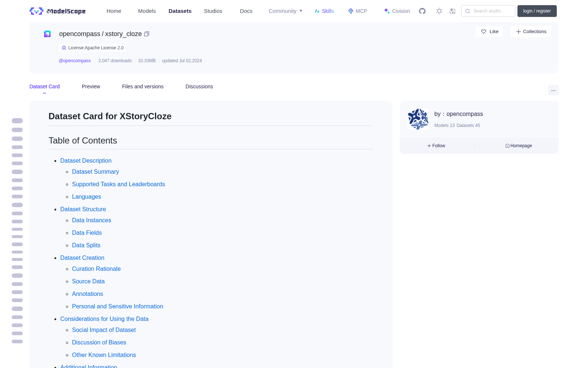Open the Data Instances link
Image resolution: width=588 pixels, height=368 pixels.
coord(92,220)
